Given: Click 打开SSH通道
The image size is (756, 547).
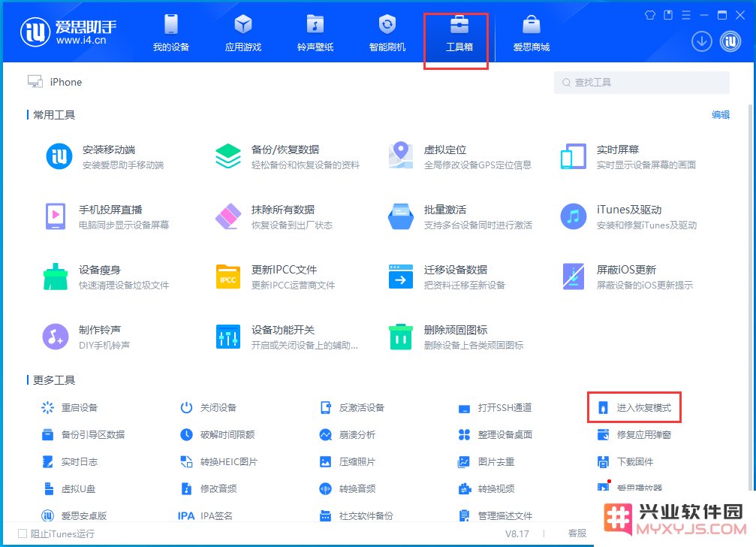Looking at the screenshot, I should (x=495, y=407).
